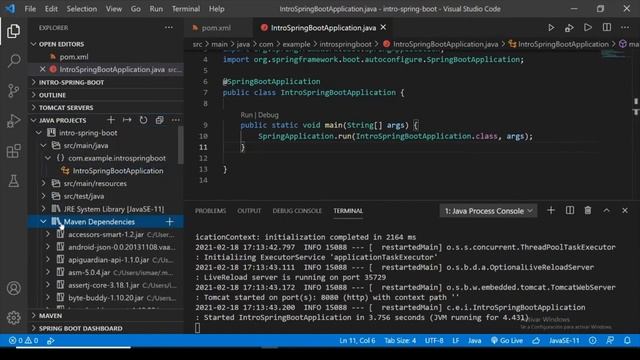Click the Run Java play icon in editor toolbar
This screenshot has width=640, height=360.
click(x=551, y=28)
